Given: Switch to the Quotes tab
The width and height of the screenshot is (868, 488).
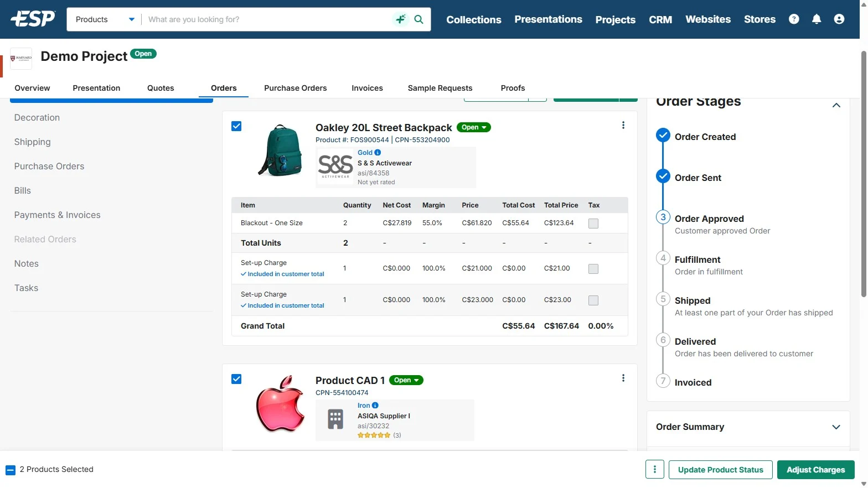Looking at the screenshot, I should [161, 88].
